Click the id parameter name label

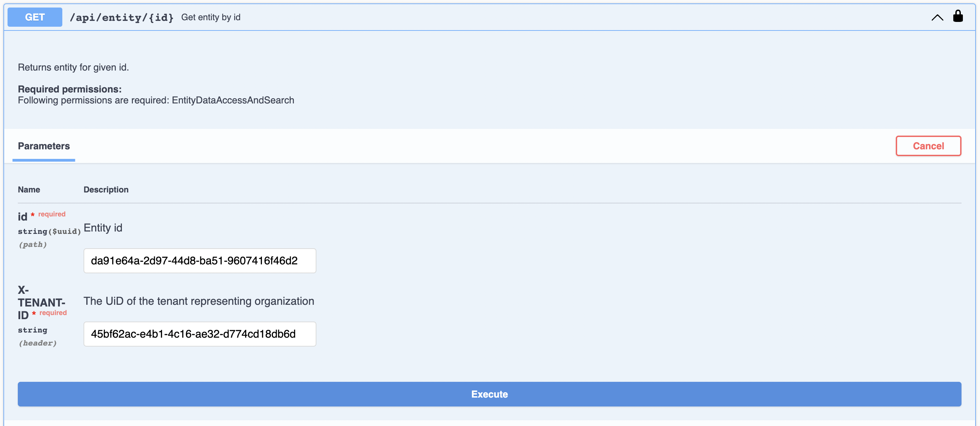23,217
